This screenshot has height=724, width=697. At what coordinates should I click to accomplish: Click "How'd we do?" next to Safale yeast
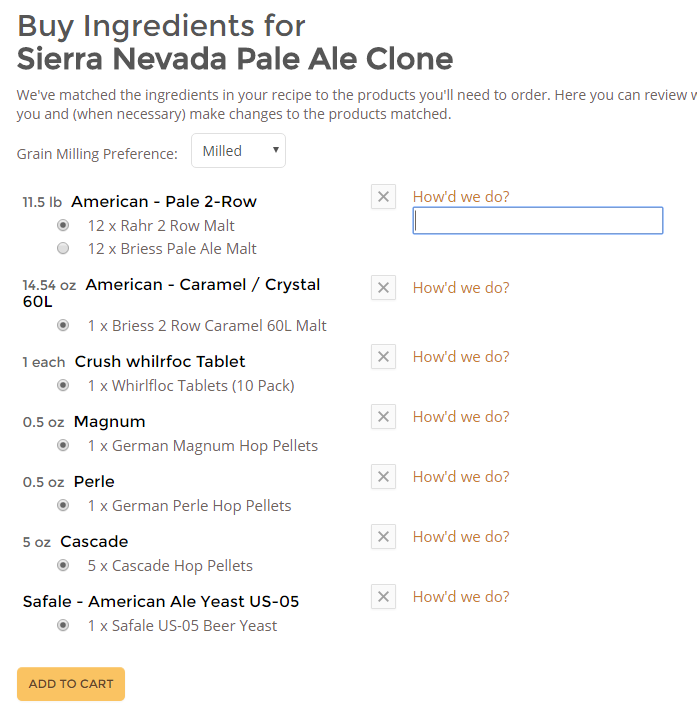[x=461, y=597]
